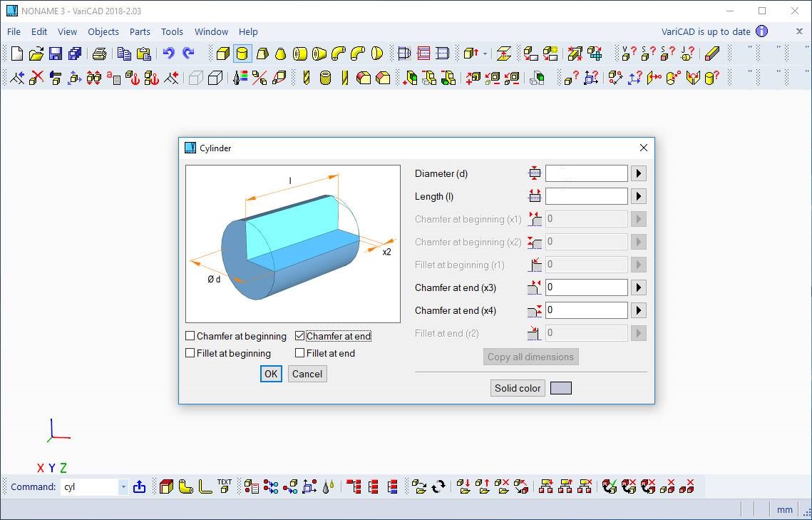The height and width of the screenshot is (520, 812).
Task: Click the drill hole tool icon
Action: 306,78
